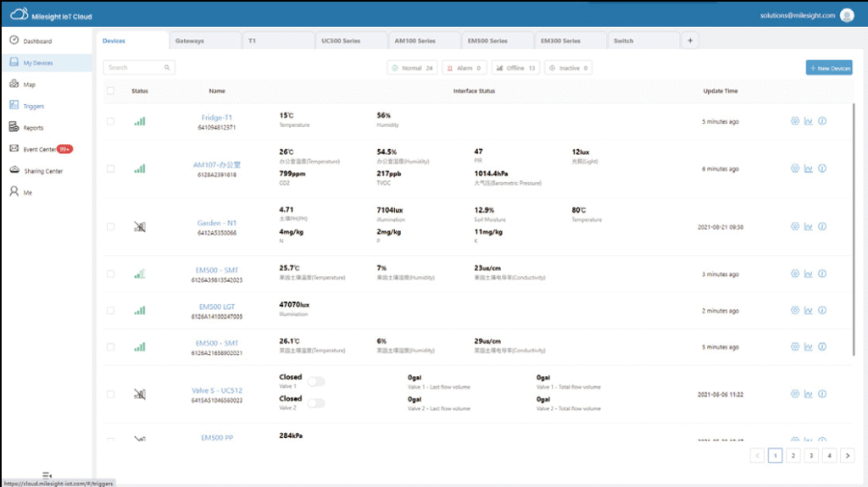
Task: Open settings gear for EM500 LGT
Action: tap(795, 311)
